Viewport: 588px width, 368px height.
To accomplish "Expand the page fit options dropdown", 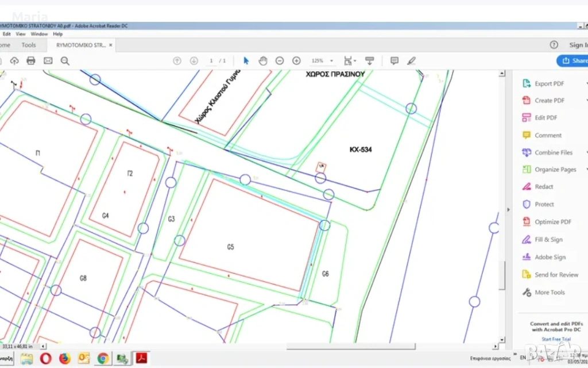I will point(349,60).
